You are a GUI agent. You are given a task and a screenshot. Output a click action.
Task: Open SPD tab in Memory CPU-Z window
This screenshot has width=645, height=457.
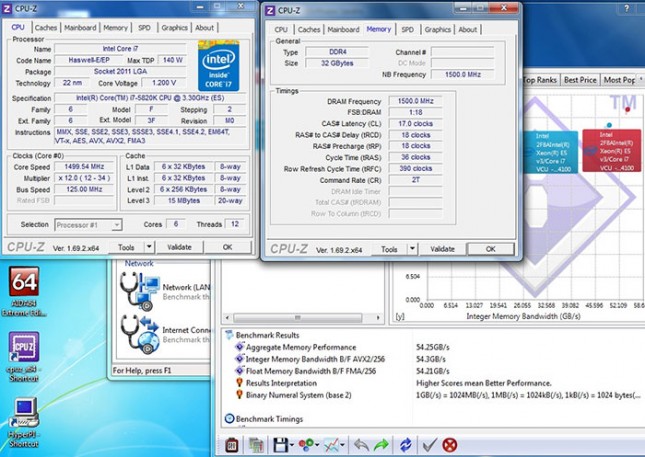pyautogui.click(x=408, y=29)
